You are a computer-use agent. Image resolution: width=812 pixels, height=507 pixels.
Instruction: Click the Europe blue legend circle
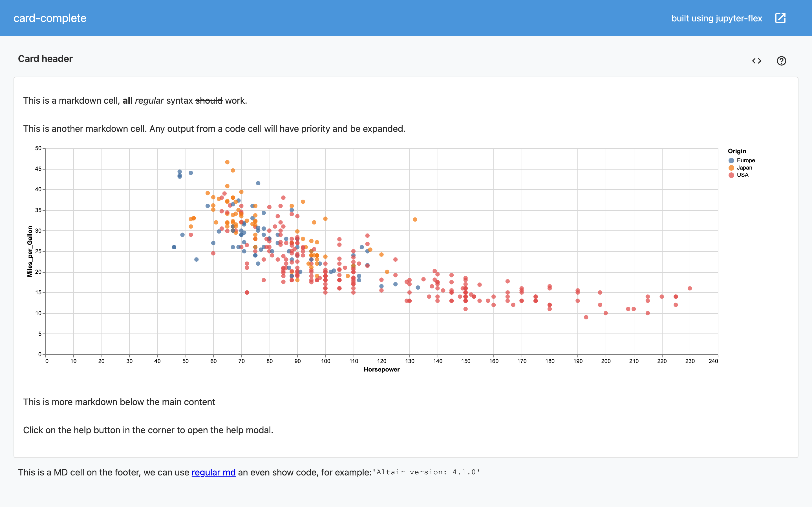tap(731, 160)
